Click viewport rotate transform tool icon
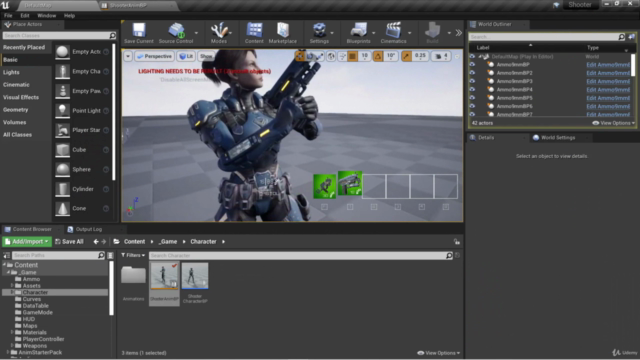 point(310,56)
